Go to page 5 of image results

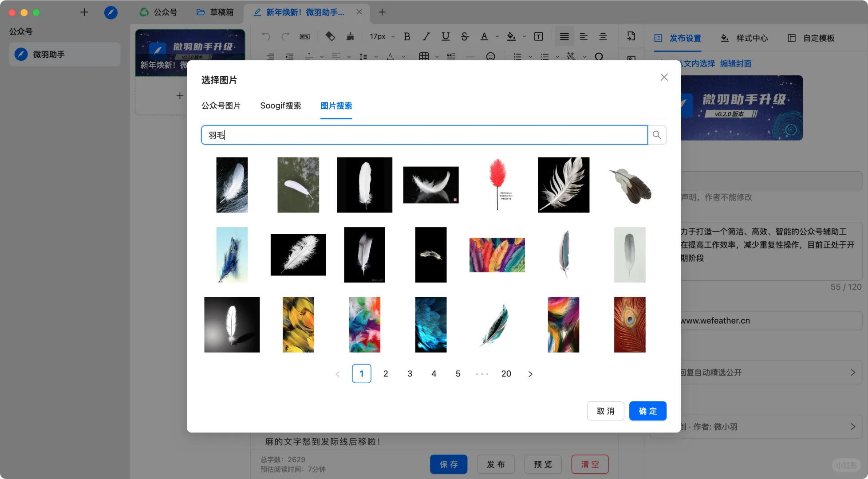(458, 373)
